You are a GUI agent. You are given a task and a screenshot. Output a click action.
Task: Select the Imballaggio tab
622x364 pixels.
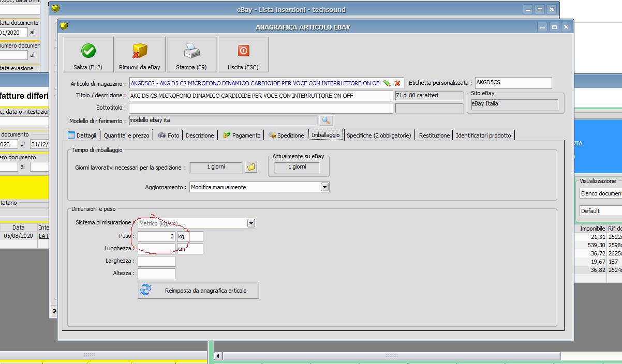click(326, 135)
